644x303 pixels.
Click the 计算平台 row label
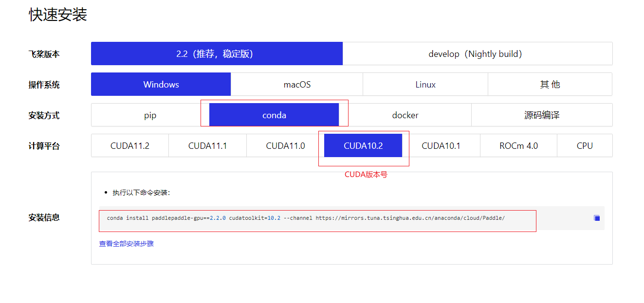point(44,146)
